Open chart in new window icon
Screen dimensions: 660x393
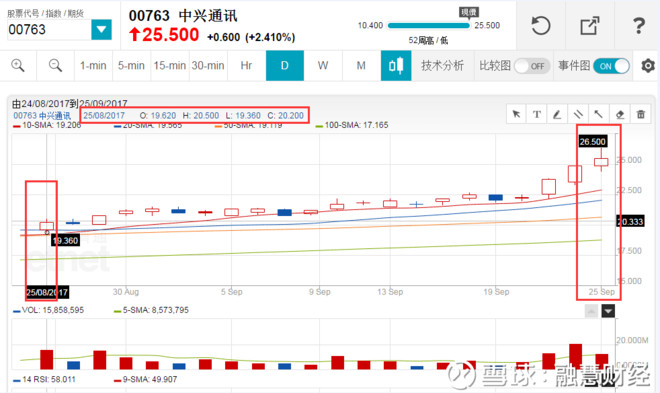[590, 26]
